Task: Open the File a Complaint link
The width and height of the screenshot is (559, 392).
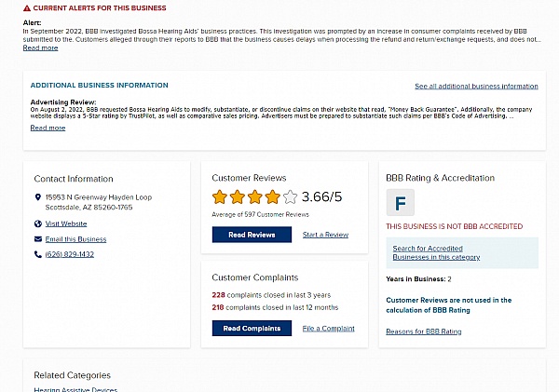Action: [328, 329]
